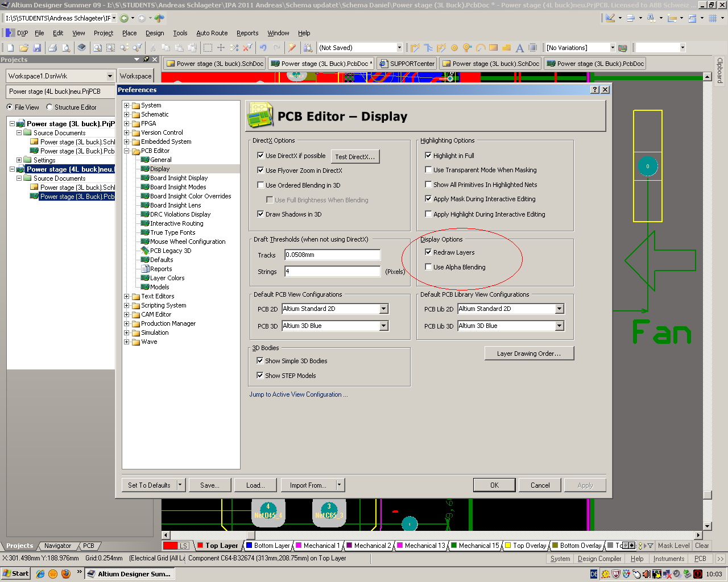Open the Workspace1.DsnWrk dropdown

(110, 76)
